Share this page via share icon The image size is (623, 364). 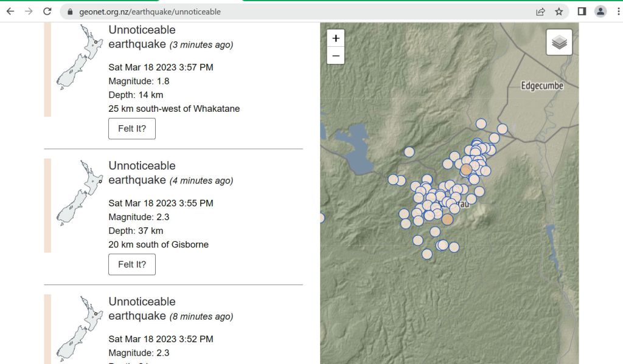(540, 12)
